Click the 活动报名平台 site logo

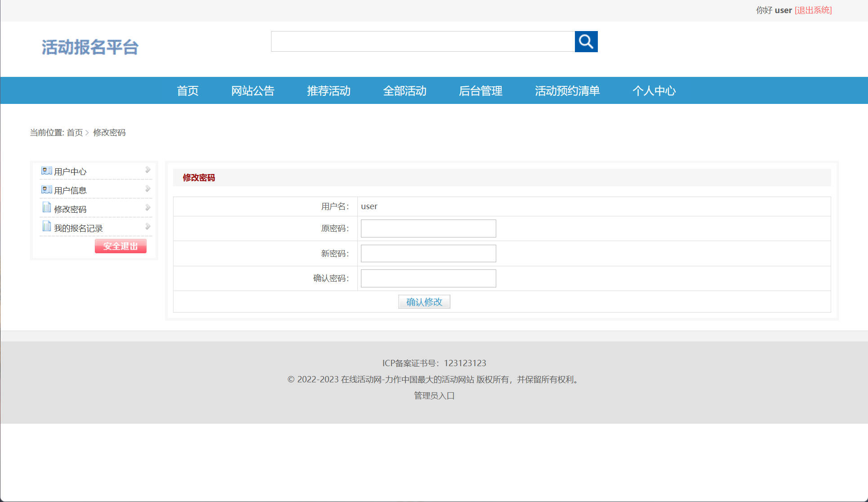pos(89,47)
